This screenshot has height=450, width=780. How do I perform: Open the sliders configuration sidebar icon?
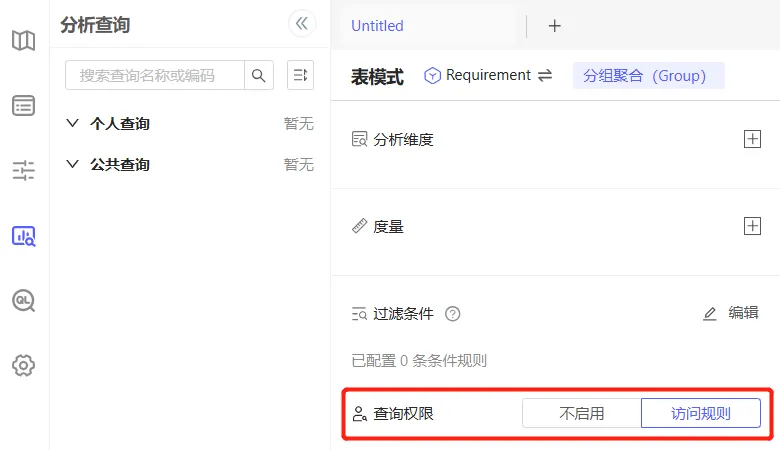23,171
